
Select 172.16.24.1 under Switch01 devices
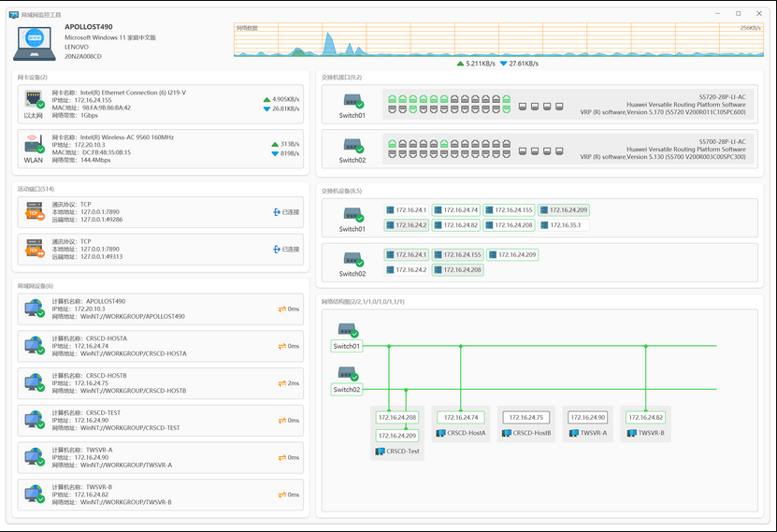[x=407, y=210]
